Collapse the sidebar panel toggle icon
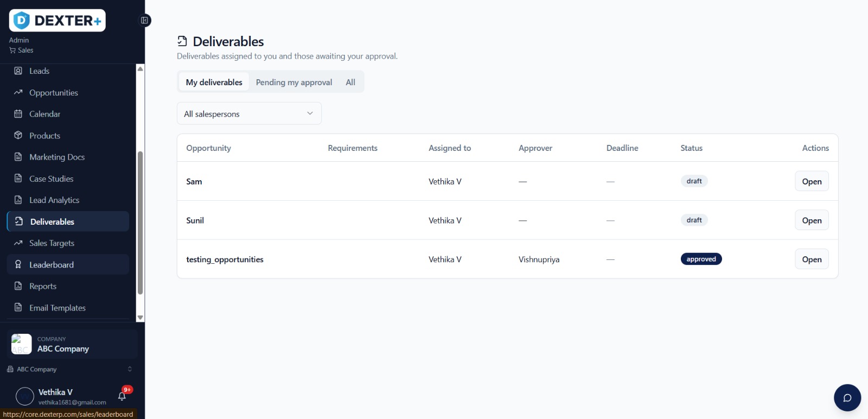The height and width of the screenshot is (419, 868). (x=144, y=21)
